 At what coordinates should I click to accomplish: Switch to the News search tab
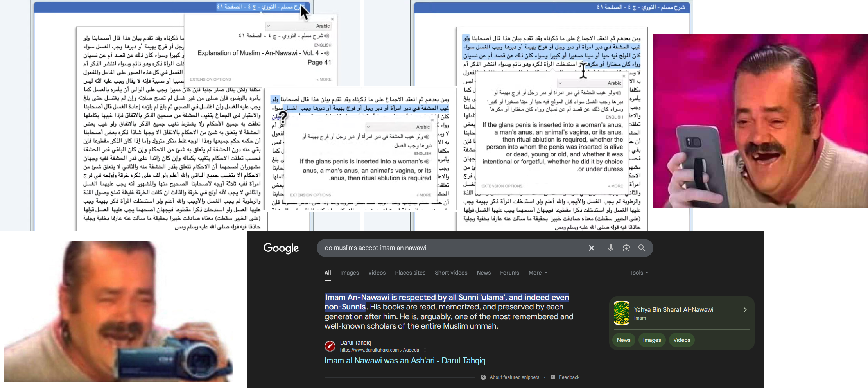(484, 273)
